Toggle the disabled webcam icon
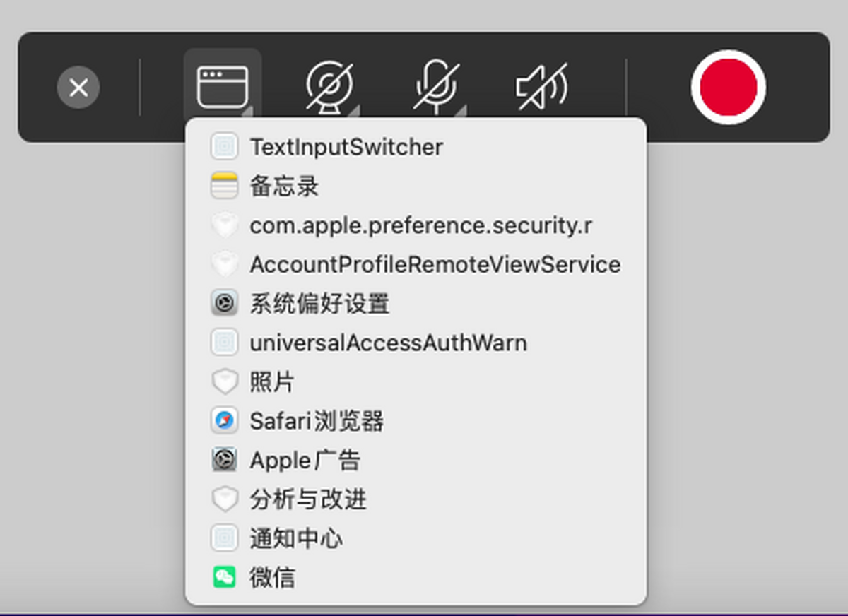The width and height of the screenshot is (848, 616). click(329, 87)
